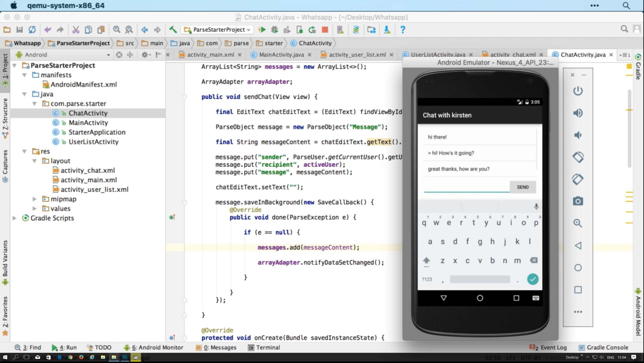644x363 pixels.
Task: Toggle the Build Variants side panel
Action: [5, 262]
